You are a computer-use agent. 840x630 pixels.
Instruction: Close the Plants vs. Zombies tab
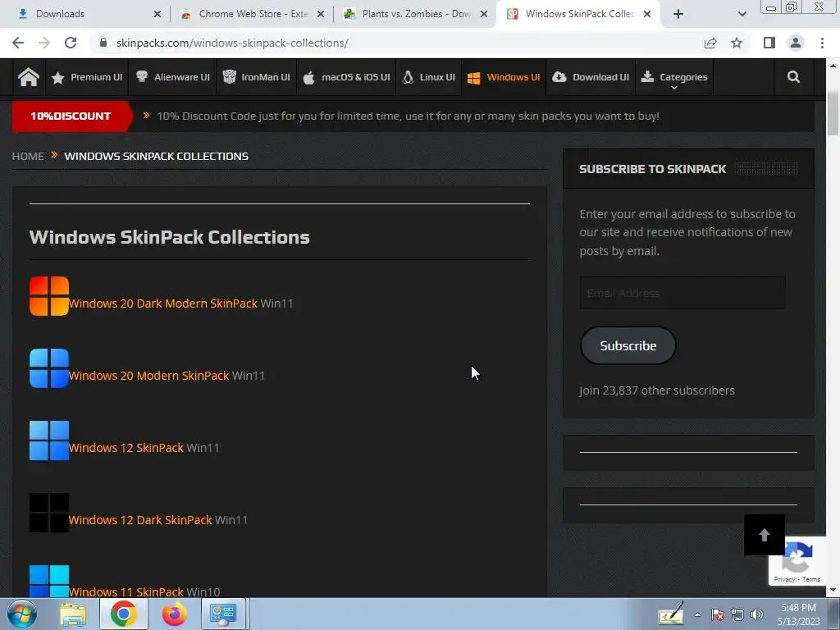[484, 14]
